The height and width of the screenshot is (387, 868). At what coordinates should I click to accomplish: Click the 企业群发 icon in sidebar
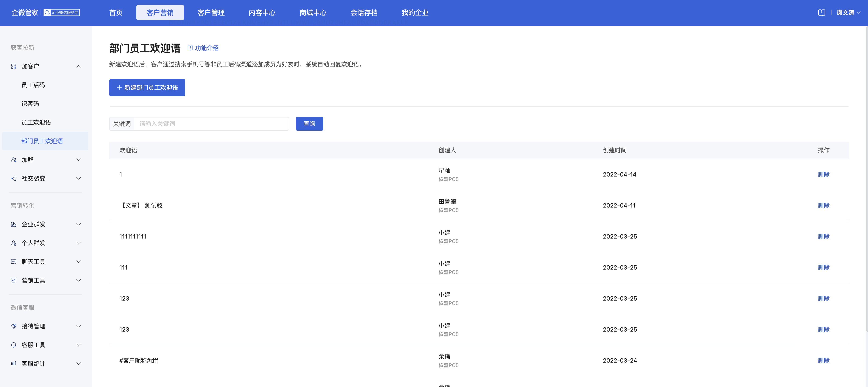point(13,224)
